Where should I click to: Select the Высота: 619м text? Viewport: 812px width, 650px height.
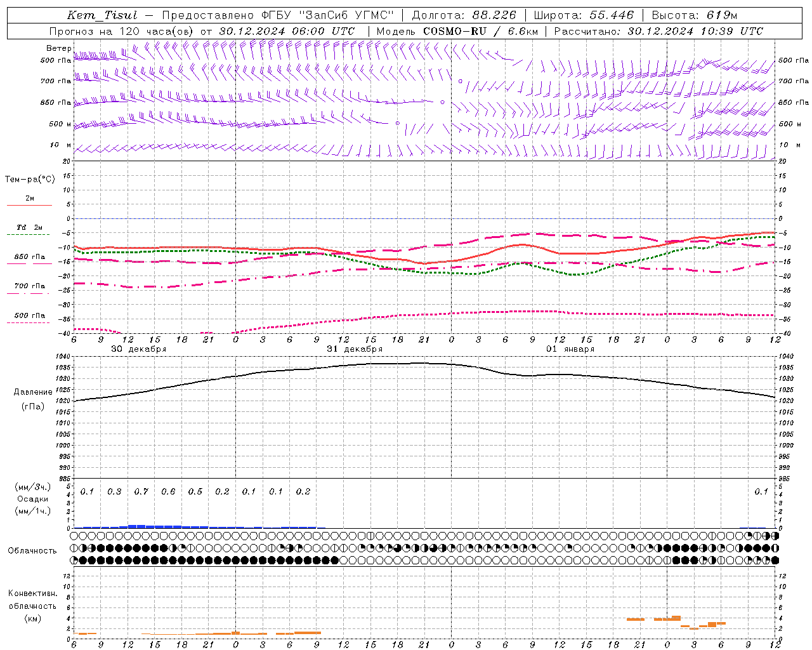(x=695, y=15)
